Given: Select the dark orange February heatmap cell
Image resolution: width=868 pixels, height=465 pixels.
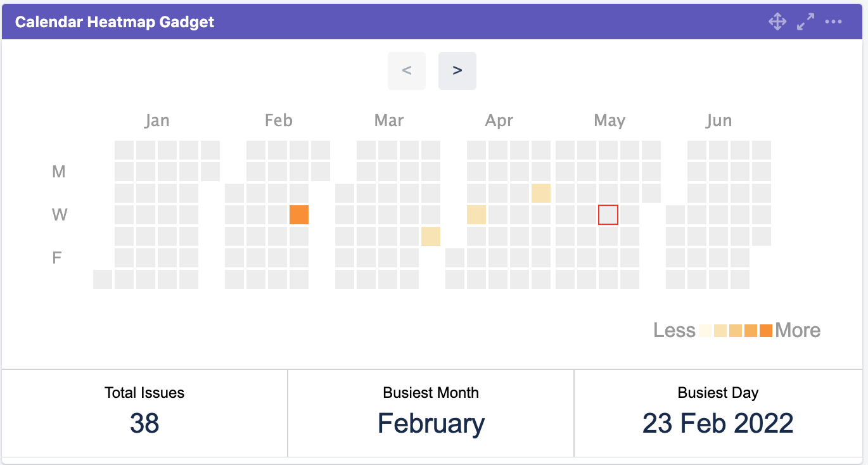Looking at the screenshot, I should click(x=299, y=215).
